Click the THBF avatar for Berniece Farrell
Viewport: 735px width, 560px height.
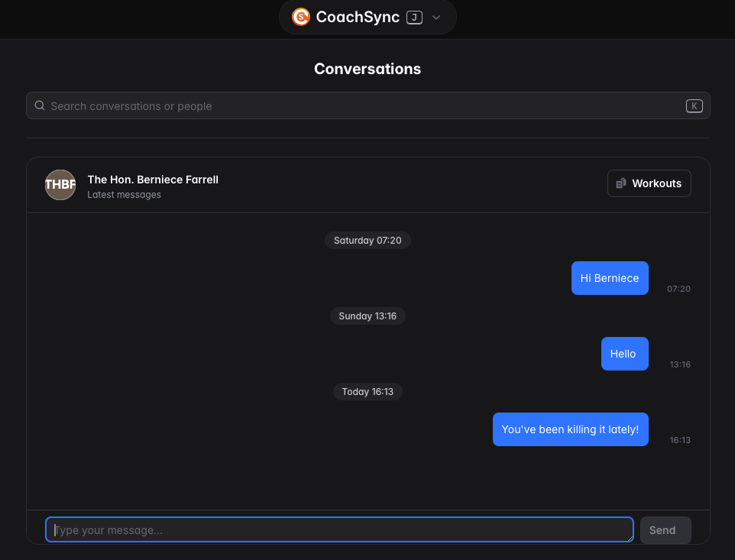pyautogui.click(x=60, y=184)
